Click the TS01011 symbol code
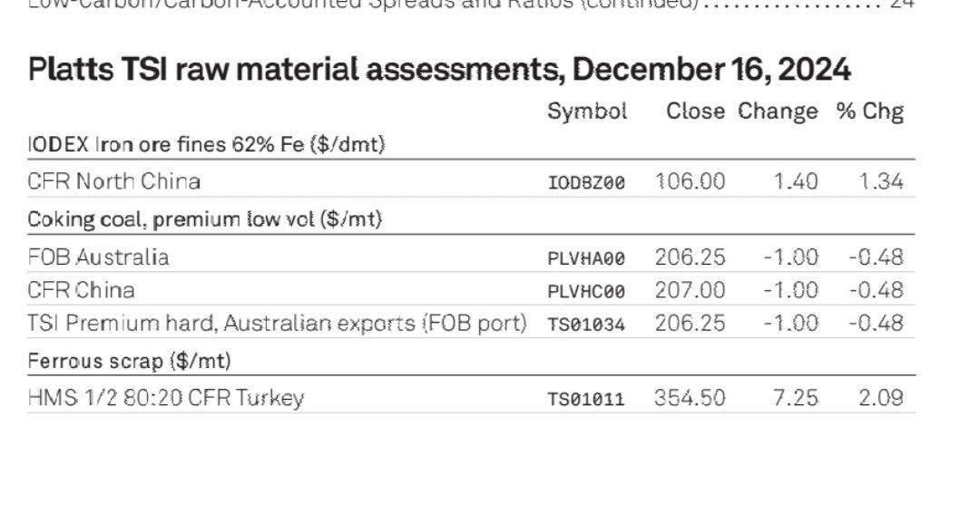This screenshot has width=980, height=524. point(586,399)
